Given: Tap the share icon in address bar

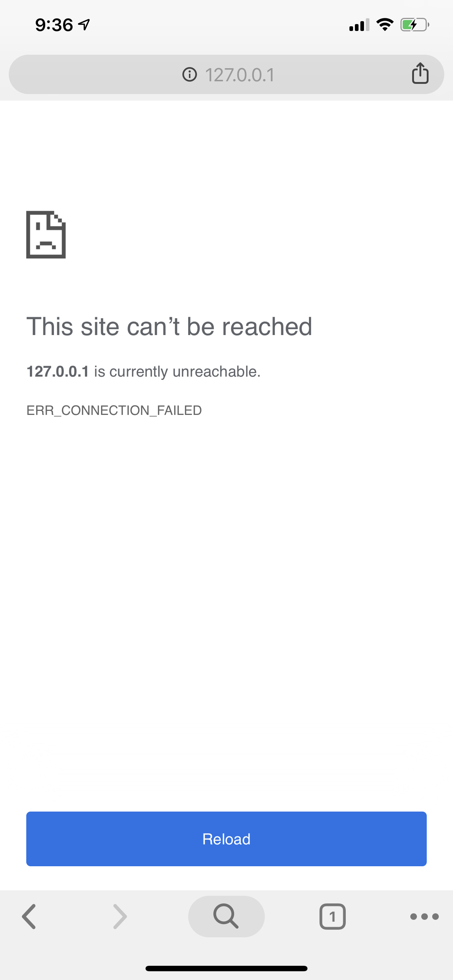Looking at the screenshot, I should point(420,73).
